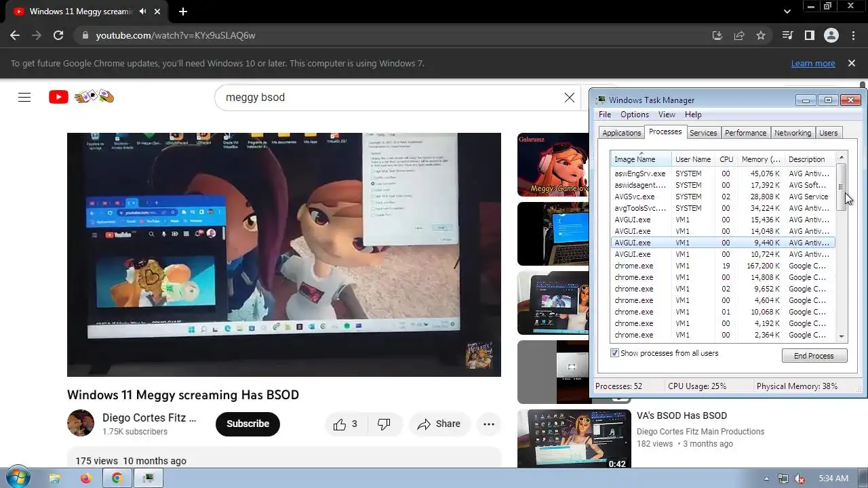The width and height of the screenshot is (868, 488).
Task: Click the main video player
Action: click(284, 254)
